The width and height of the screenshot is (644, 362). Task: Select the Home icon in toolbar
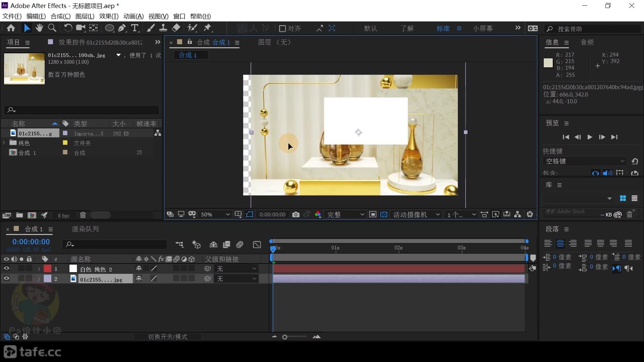pos(11,28)
